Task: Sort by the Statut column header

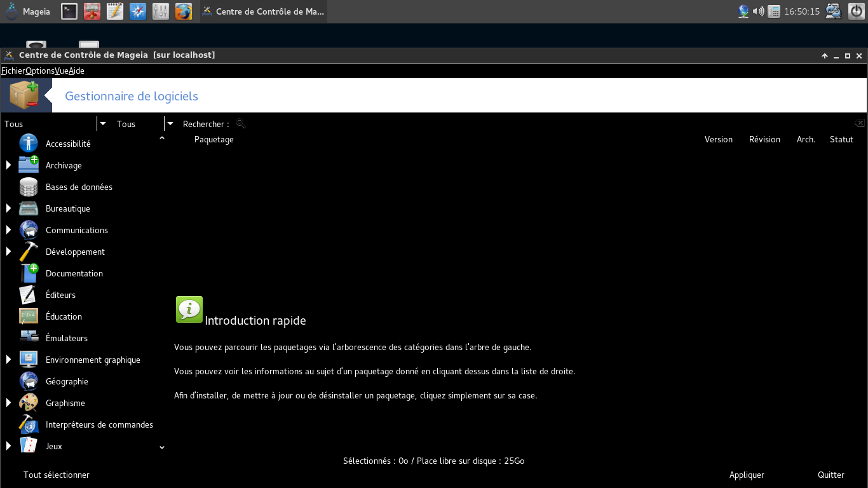Action: point(841,139)
